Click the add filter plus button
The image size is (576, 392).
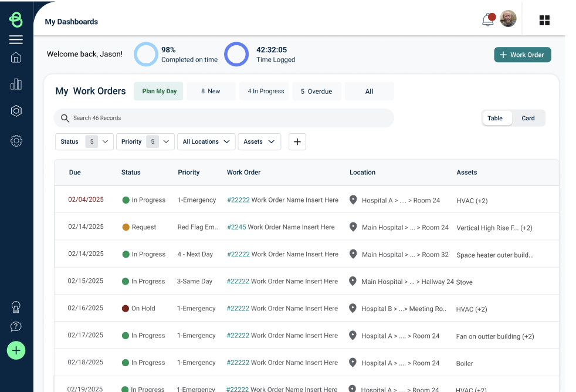click(297, 142)
